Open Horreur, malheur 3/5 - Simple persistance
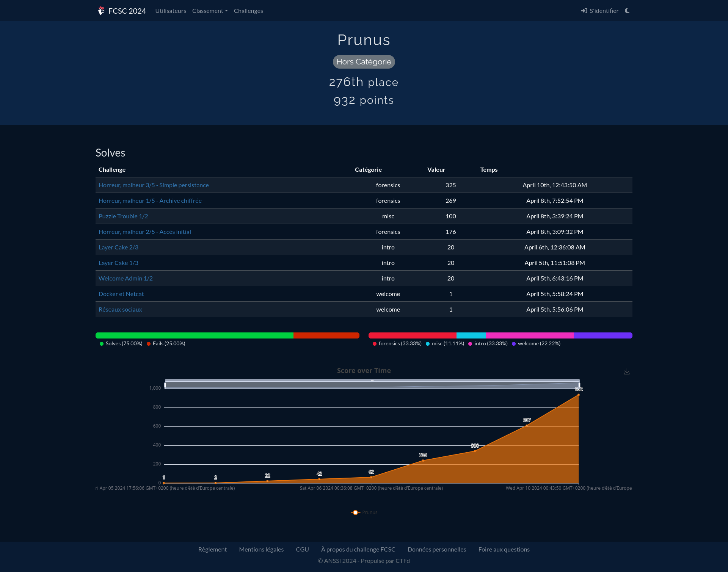 point(154,185)
